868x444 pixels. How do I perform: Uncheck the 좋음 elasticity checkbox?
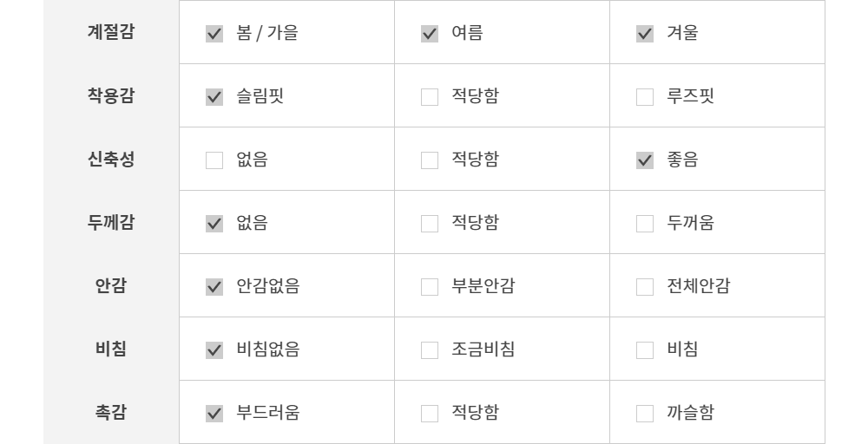click(645, 160)
